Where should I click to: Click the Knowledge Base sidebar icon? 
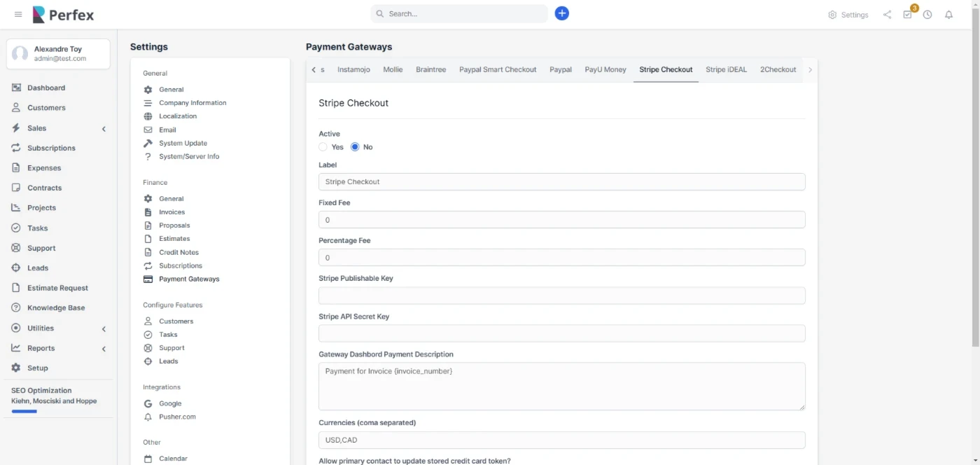point(15,308)
